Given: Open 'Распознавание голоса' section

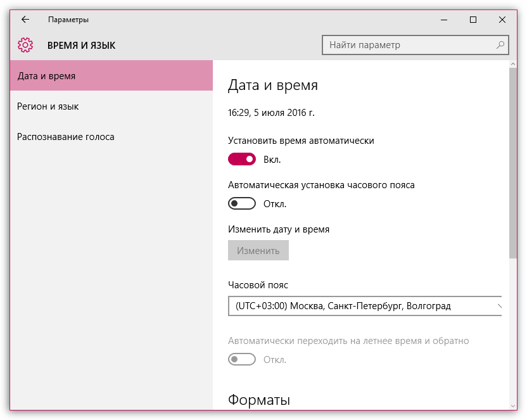Looking at the screenshot, I should click(66, 137).
